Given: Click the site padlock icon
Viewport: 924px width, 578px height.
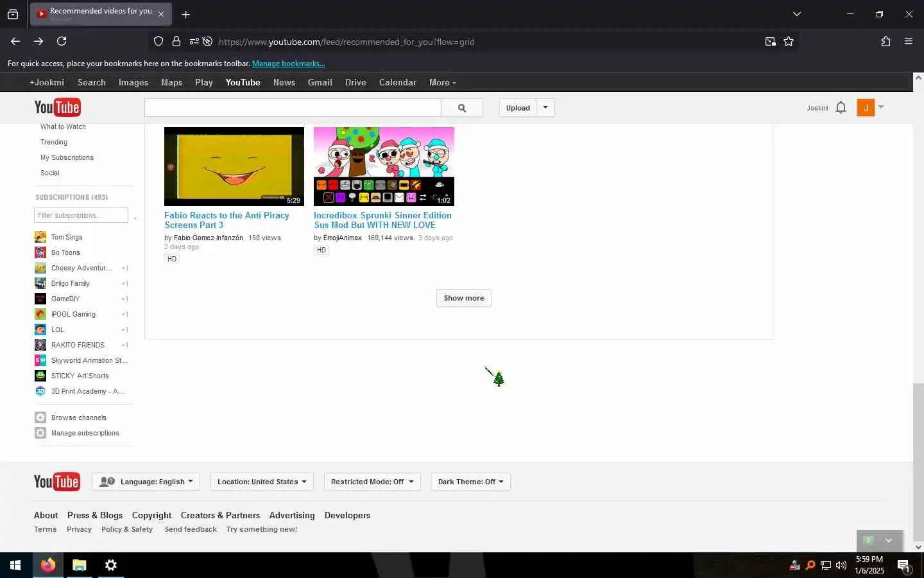Looking at the screenshot, I should click(176, 41).
